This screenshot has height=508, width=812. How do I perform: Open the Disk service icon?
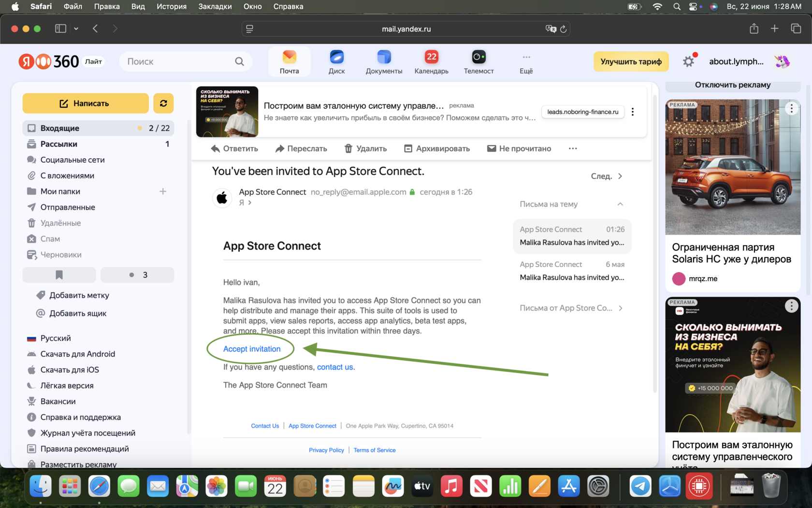[x=336, y=62]
